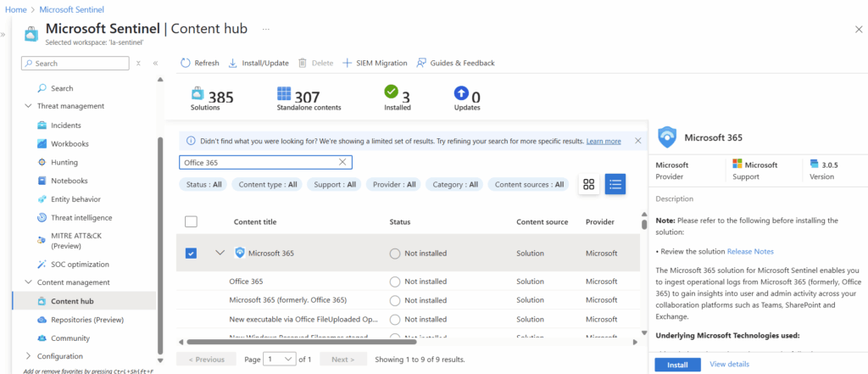
Task: Go to Home breadcrumb
Action: click(x=15, y=10)
